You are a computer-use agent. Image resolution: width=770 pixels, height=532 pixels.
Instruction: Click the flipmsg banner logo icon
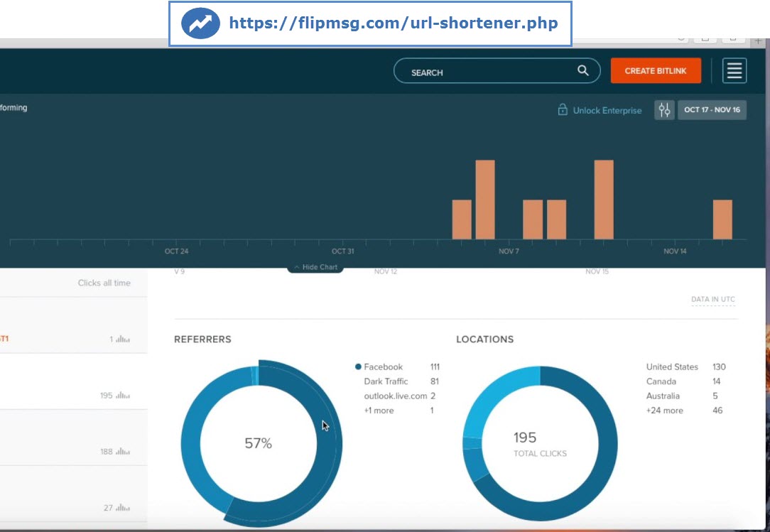tap(200, 23)
